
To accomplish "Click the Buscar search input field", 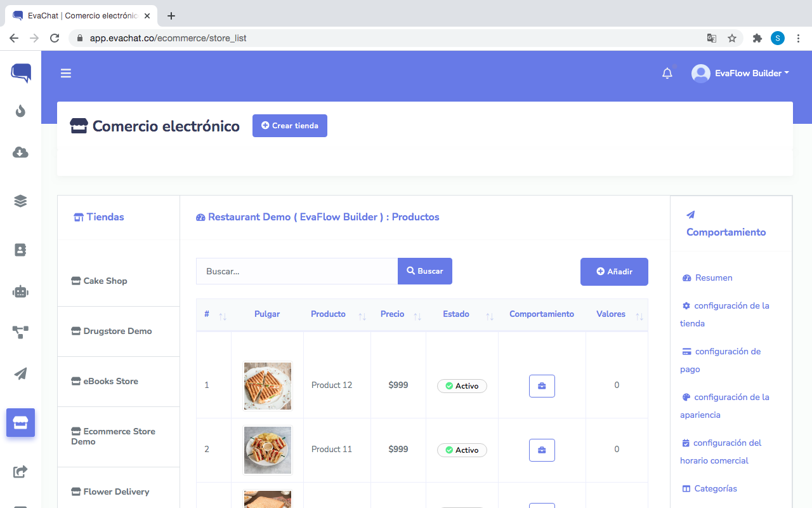I will [297, 271].
